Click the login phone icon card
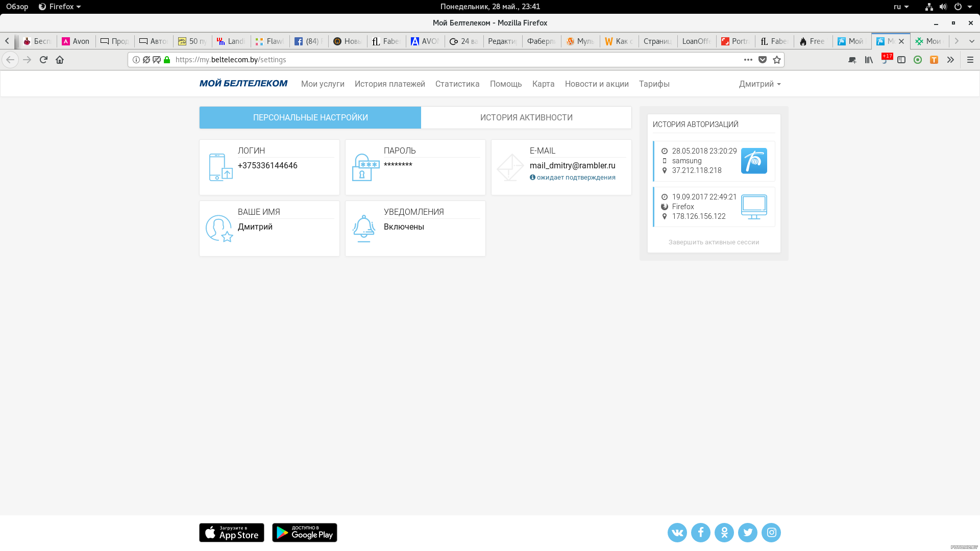This screenshot has height=551, width=980. pos(220,167)
